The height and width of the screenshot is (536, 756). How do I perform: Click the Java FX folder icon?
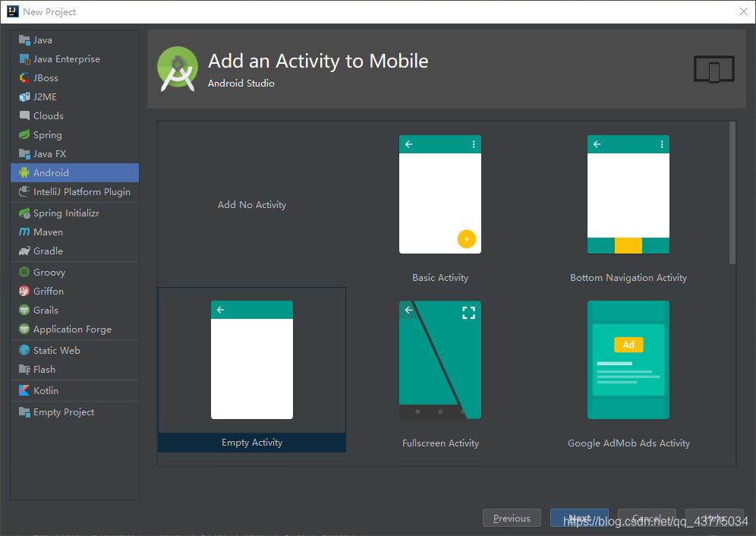pos(24,154)
